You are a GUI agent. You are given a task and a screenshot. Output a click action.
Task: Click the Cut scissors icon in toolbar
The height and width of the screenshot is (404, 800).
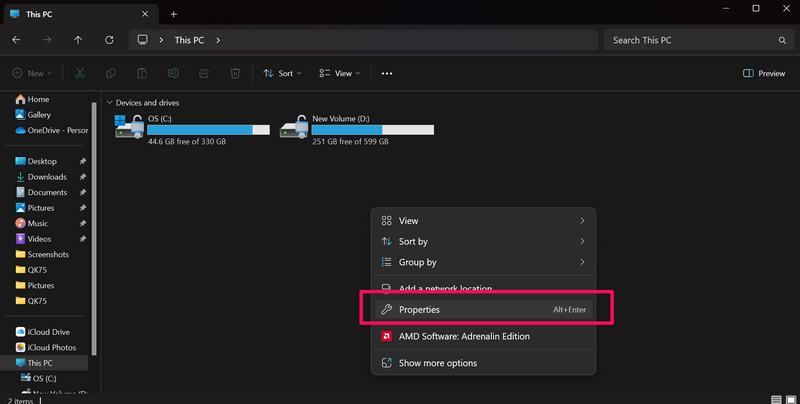coord(80,73)
